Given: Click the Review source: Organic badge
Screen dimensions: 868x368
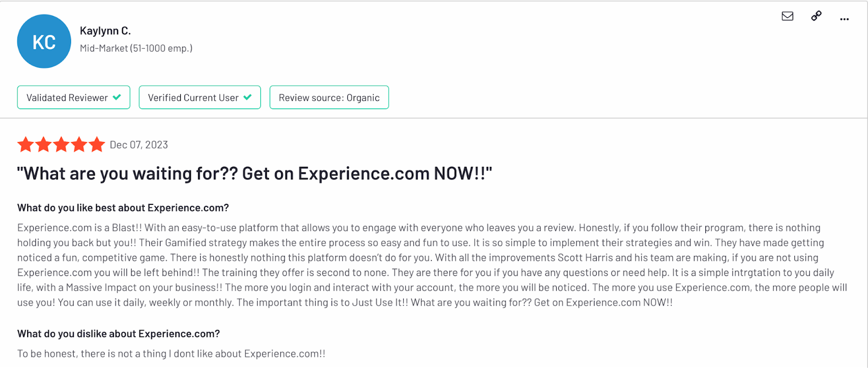Looking at the screenshot, I should pos(329,97).
